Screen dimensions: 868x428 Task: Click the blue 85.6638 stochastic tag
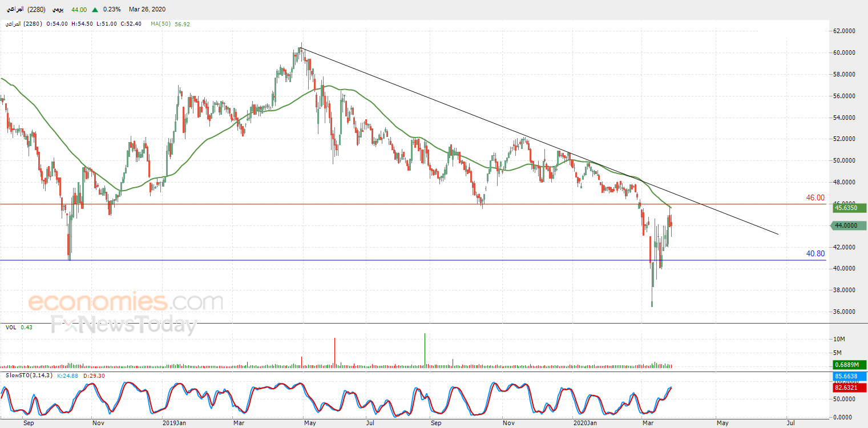pos(850,377)
